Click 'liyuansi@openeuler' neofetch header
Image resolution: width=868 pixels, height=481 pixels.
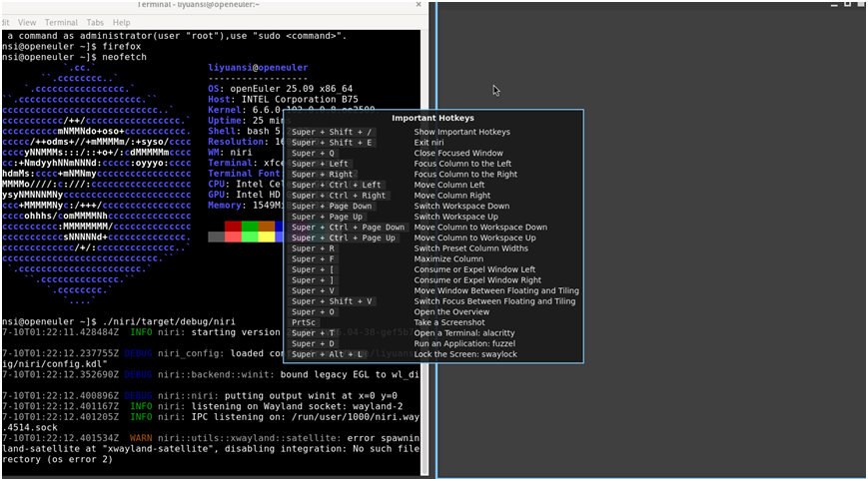tap(258, 68)
